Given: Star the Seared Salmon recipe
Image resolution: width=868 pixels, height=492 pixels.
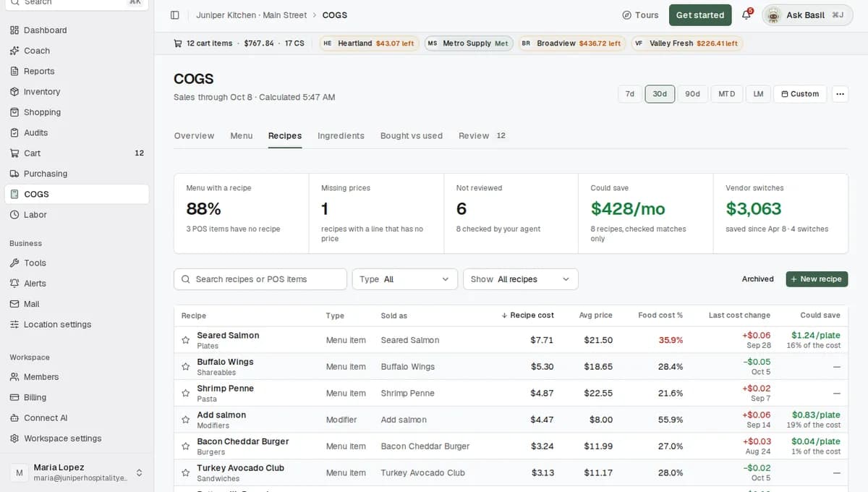Looking at the screenshot, I should tap(186, 340).
